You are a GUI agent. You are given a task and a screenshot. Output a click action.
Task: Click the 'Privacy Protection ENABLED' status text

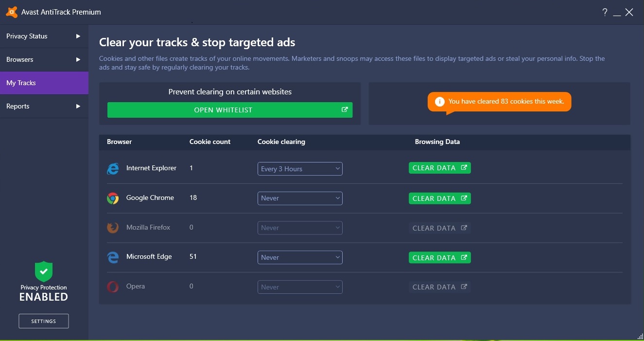(x=44, y=293)
